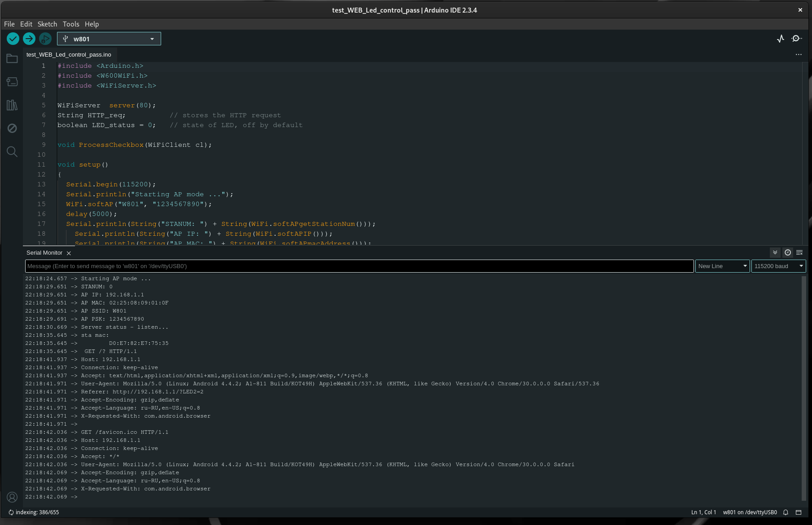Close the Arduino IDE window
812x525 pixels.
(800, 10)
